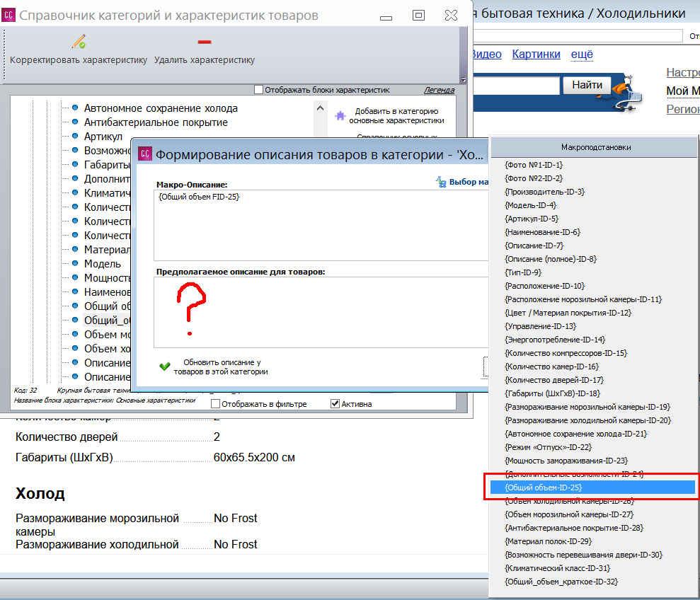700x600 pixels.
Task: Click the green checkmark Обновить описание icon
Action: (x=165, y=367)
